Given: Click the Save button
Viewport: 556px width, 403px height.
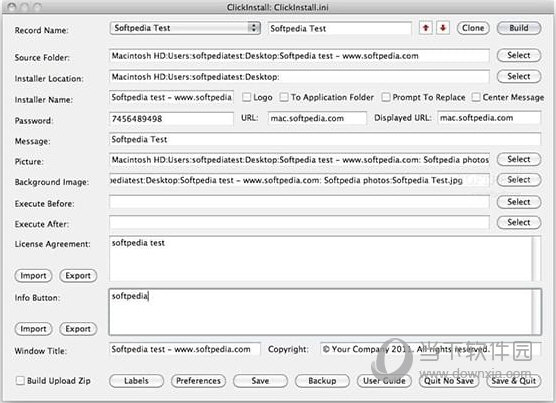Looking at the screenshot, I should pyautogui.click(x=260, y=381).
